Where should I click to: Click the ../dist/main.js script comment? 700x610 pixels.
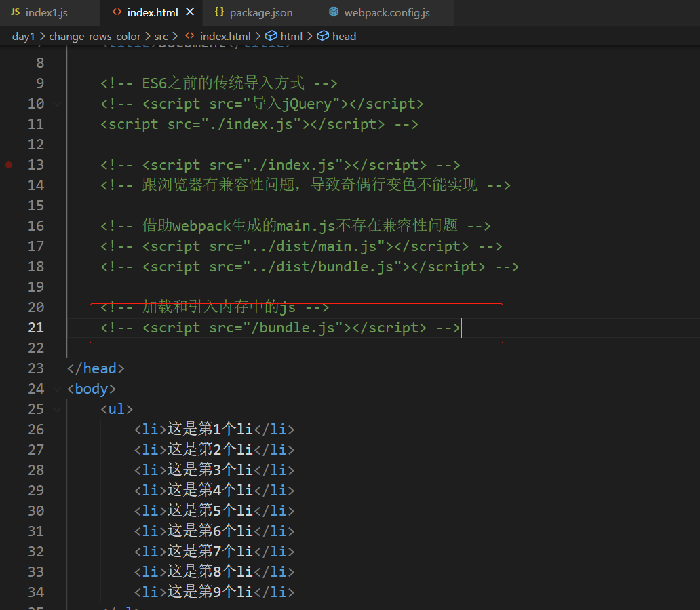301,246
